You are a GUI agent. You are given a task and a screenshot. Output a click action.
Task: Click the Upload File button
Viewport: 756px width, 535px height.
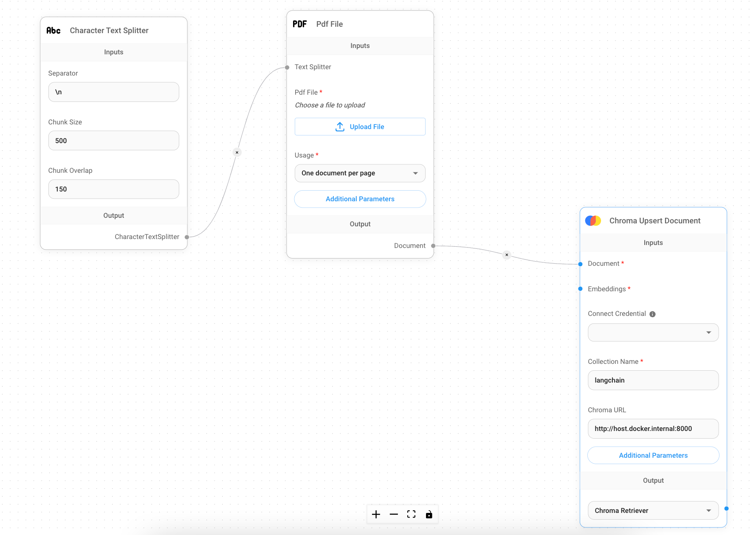pos(360,127)
